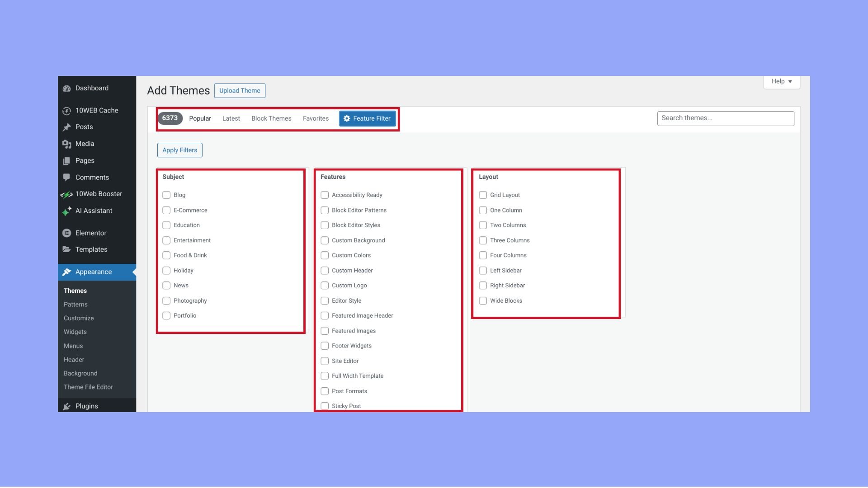Click the Posts pushpin icon
The height and width of the screenshot is (488, 868).
[x=67, y=127]
